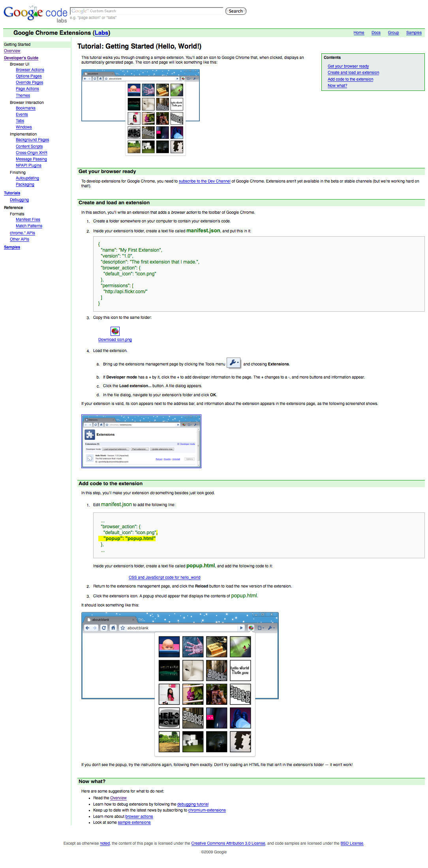
Task: Click the Tools menu wrench icon
Action: point(234,363)
